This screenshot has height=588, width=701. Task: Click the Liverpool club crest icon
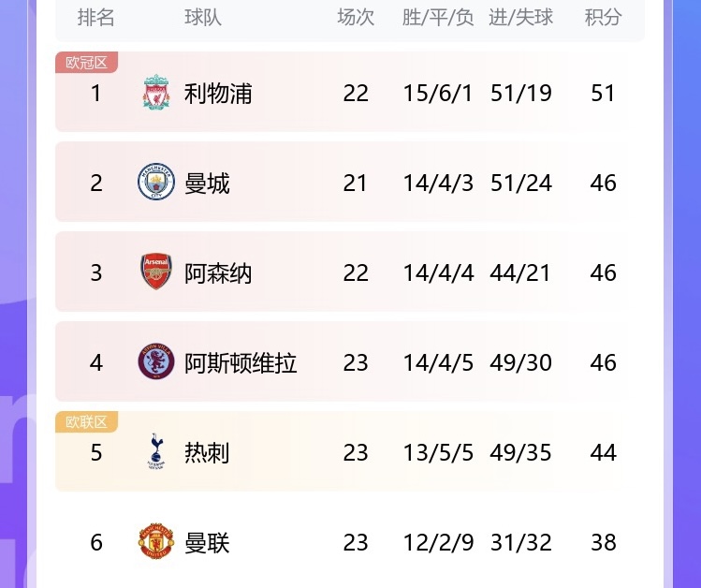(156, 93)
